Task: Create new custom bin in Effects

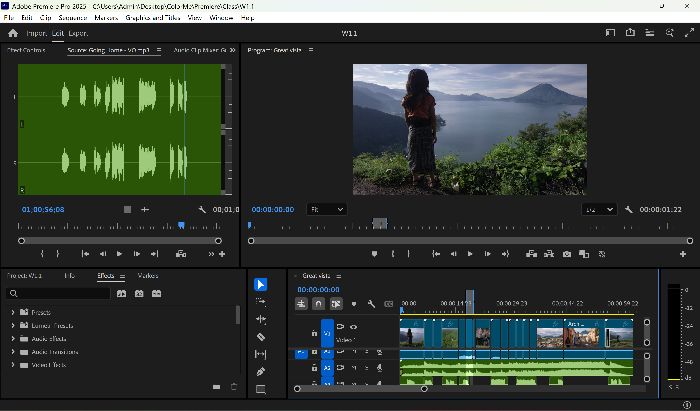Action: pos(217,387)
